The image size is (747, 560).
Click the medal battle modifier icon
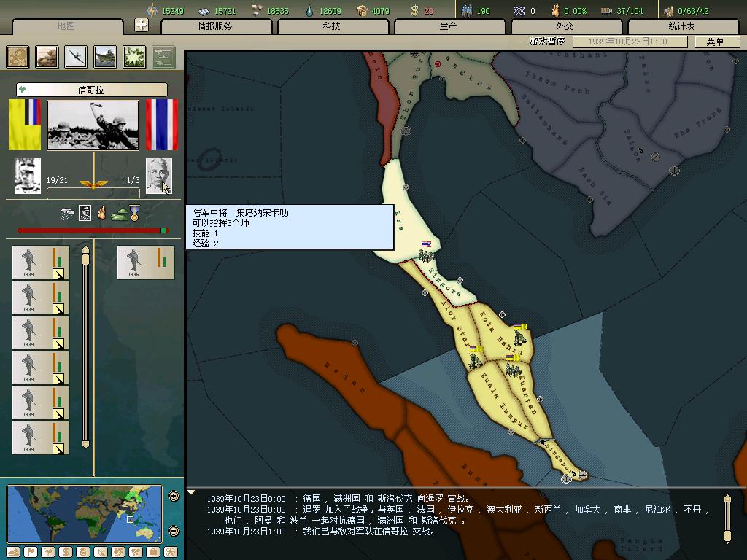tap(134, 213)
